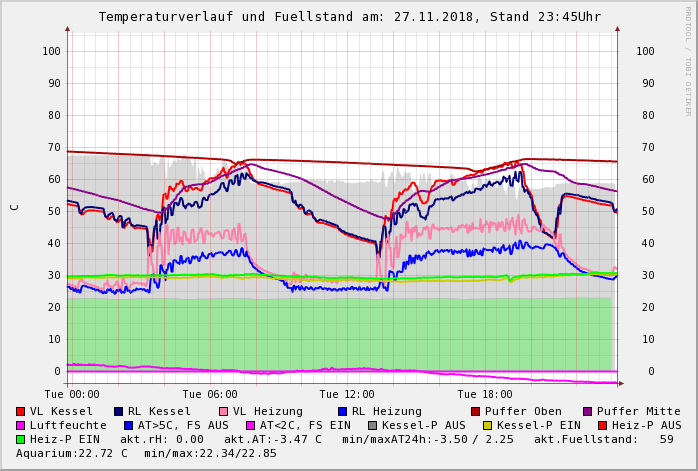Select the green Heiz-P EIN swatch
This screenshot has height=471, width=698.
[x=21, y=439]
